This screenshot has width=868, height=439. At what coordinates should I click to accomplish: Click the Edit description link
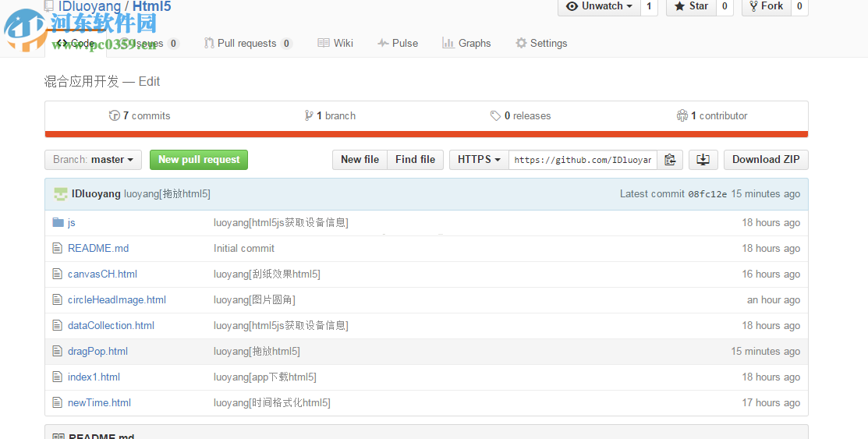[149, 81]
